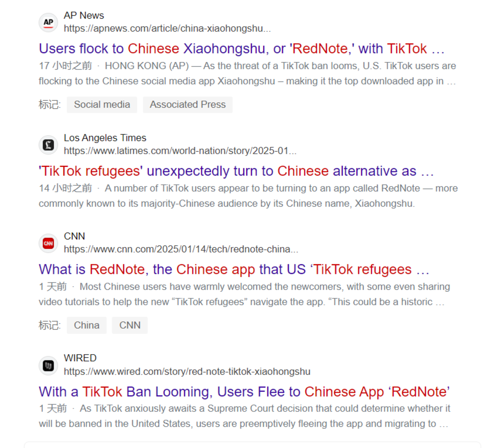Click the WIRED favicon icon
The height and width of the screenshot is (448, 494).
click(x=48, y=366)
